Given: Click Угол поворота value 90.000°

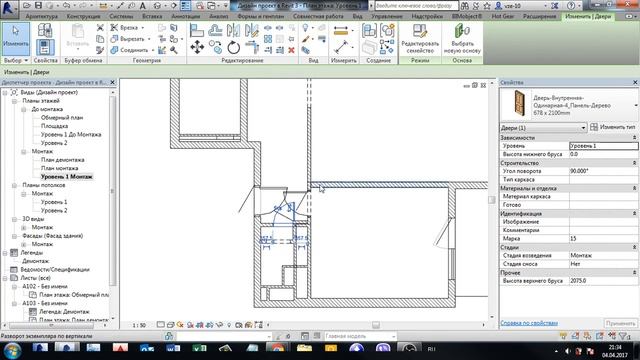Looking at the screenshot, I should (x=604, y=171).
